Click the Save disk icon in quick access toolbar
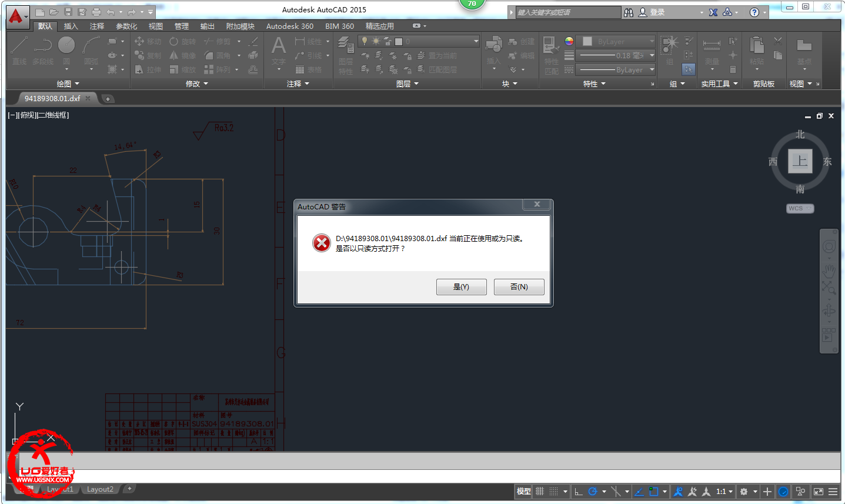This screenshot has width=845, height=504. pyautogui.click(x=68, y=12)
